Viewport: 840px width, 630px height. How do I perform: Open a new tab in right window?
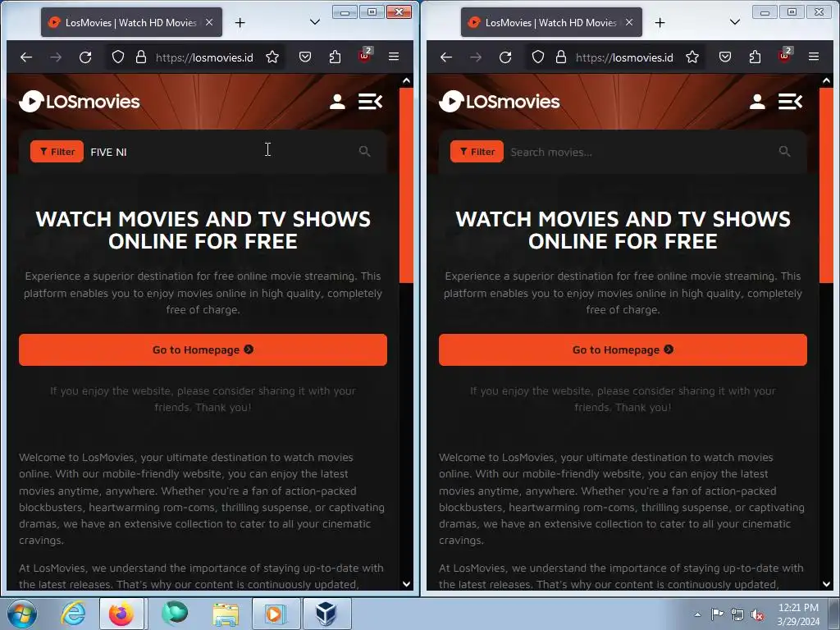[660, 22]
